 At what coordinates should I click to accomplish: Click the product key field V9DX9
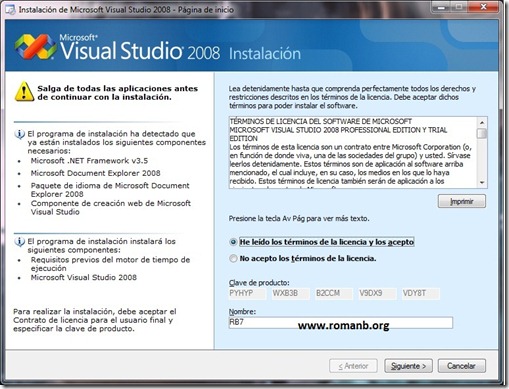pos(378,294)
